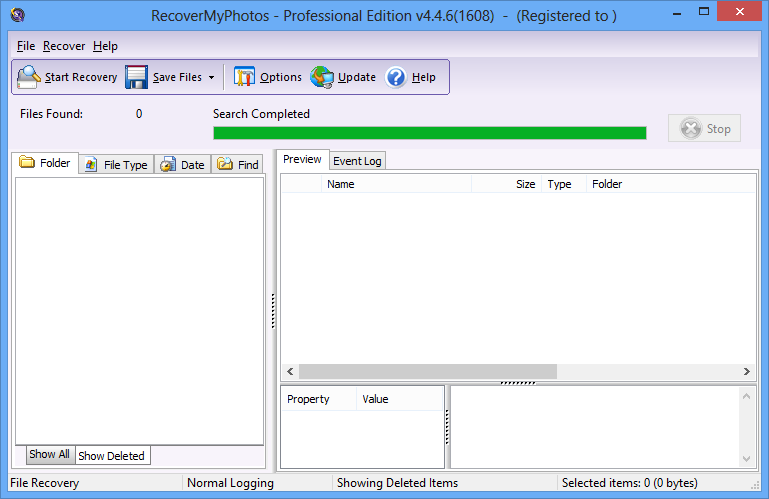Click the preview pane scroll up arrow

click(746, 396)
